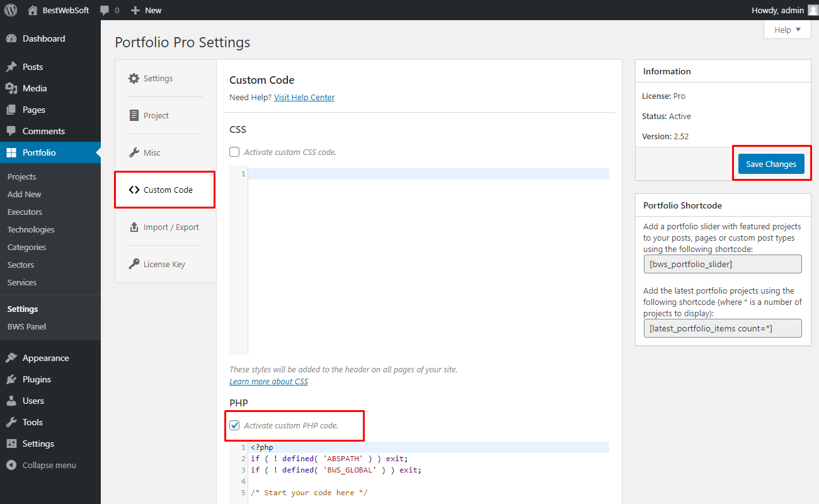
Task: Click the Portfolio grid icon
Action: pos(11,152)
